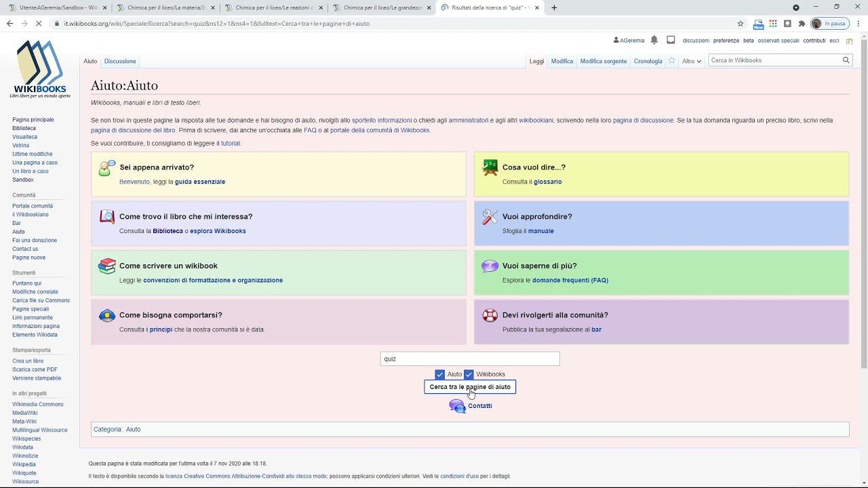Click the 'osservati speciali' link
Image resolution: width=868 pixels, height=488 pixels.
click(x=778, y=41)
